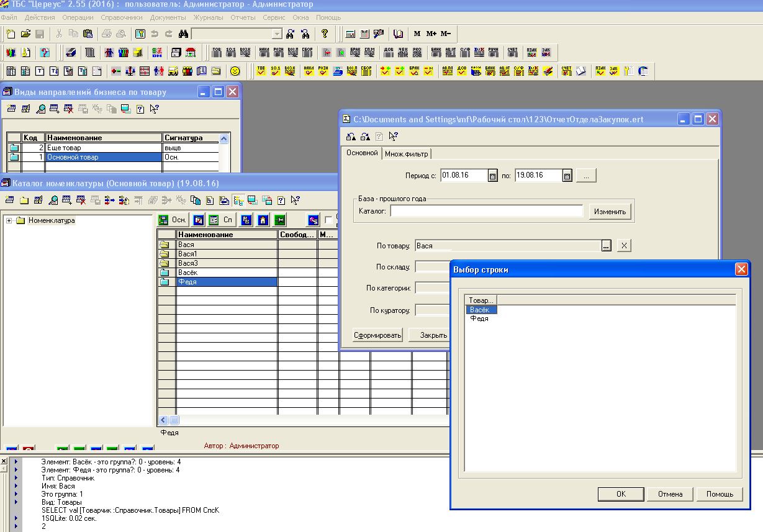Screen dimensions: 763x532
Task: Expand the Номенклатура tree node
Action: [9, 220]
